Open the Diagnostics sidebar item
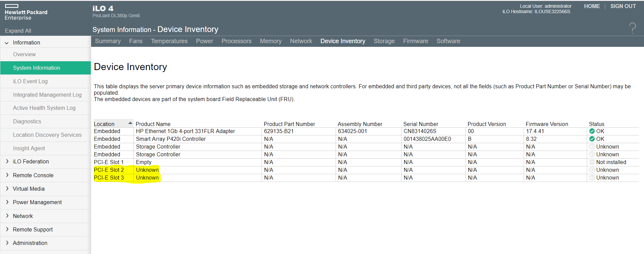The image size is (644, 254). (x=45, y=121)
